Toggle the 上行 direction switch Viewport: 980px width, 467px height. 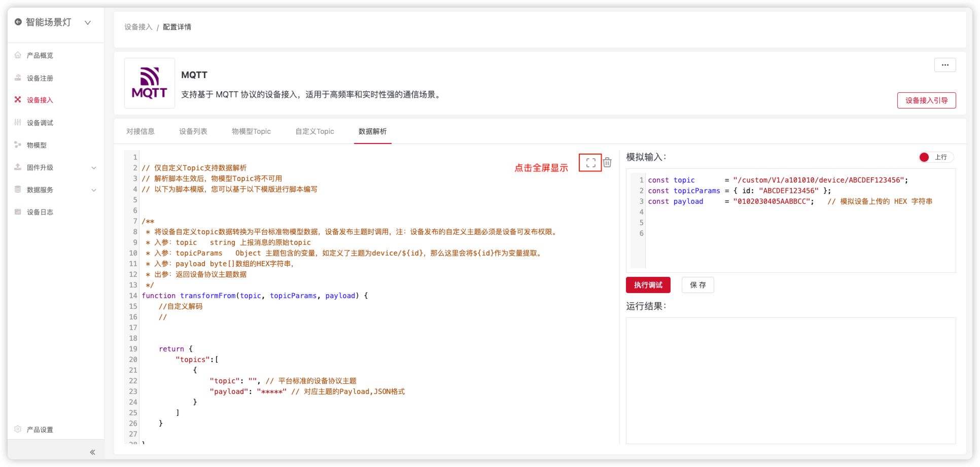935,157
